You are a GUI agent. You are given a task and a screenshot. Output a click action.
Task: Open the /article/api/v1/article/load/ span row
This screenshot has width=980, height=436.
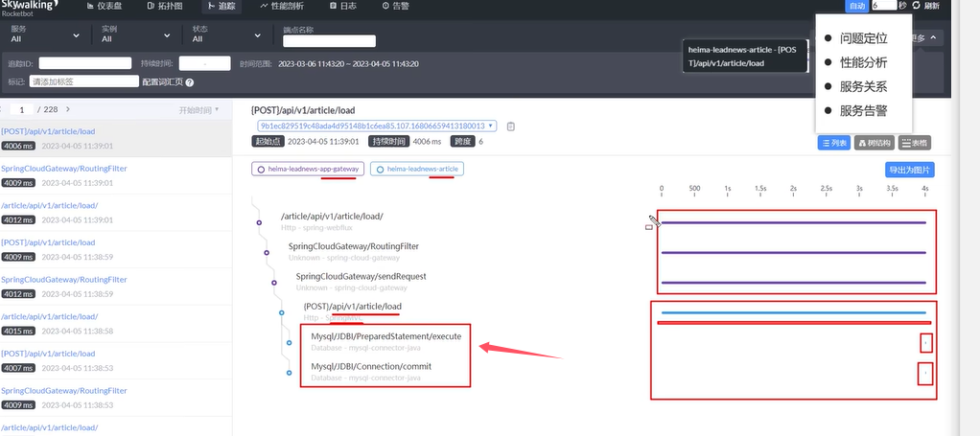(332, 221)
